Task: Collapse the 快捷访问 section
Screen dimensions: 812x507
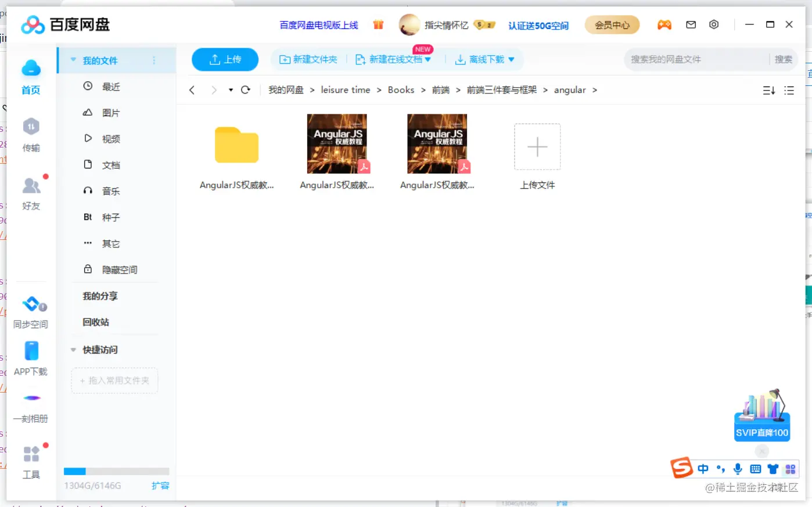Action: [73, 350]
